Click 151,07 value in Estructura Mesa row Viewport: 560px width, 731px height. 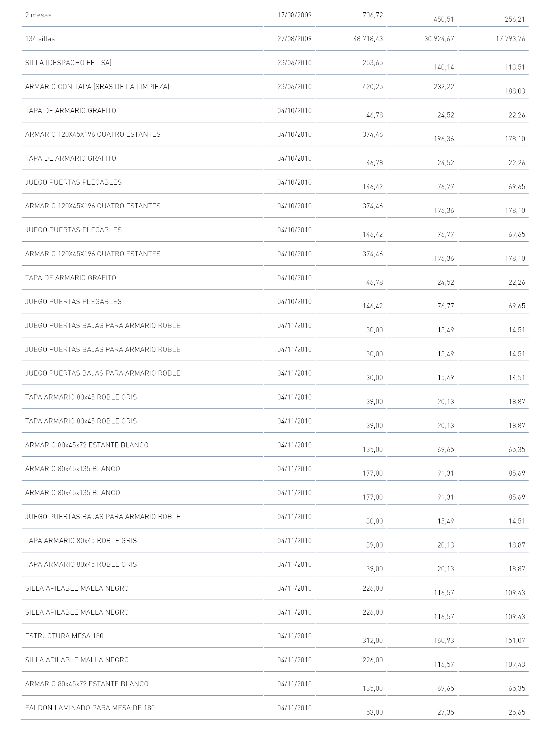click(515, 640)
